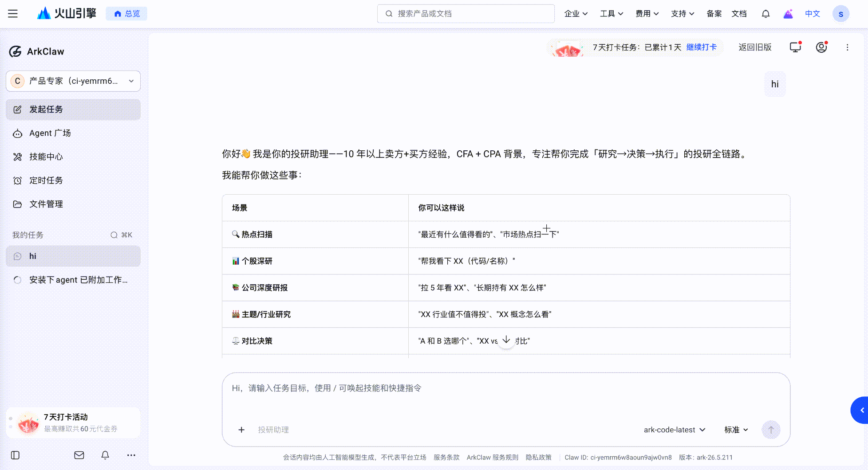The image size is (868, 470).
Task: Select 发起任务 in the sidebar
Action: (x=73, y=110)
